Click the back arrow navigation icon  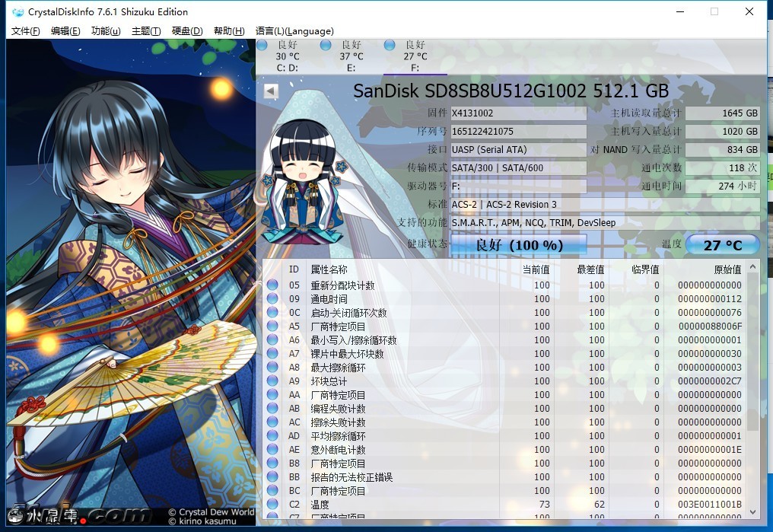click(x=272, y=91)
